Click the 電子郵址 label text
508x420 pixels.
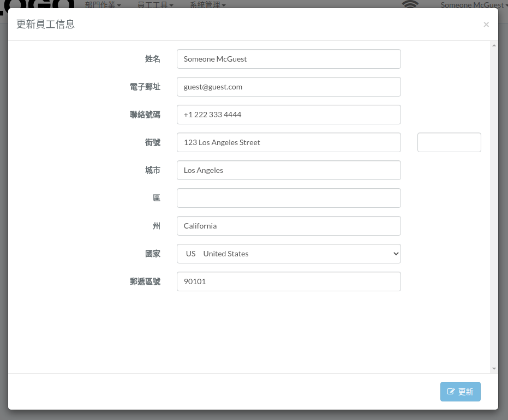pyautogui.click(x=145, y=87)
